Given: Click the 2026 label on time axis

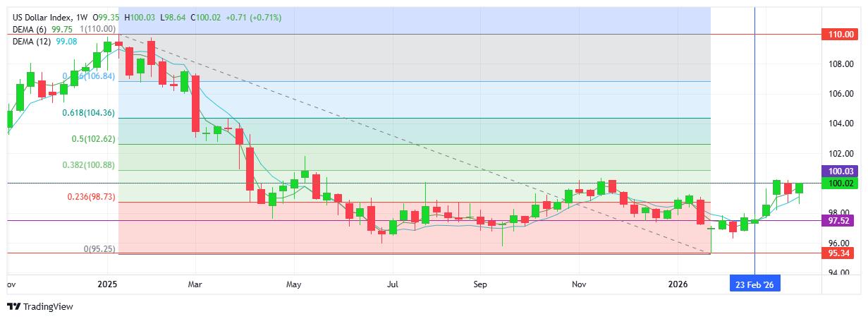Looking at the screenshot, I should click(x=678, y=285).
